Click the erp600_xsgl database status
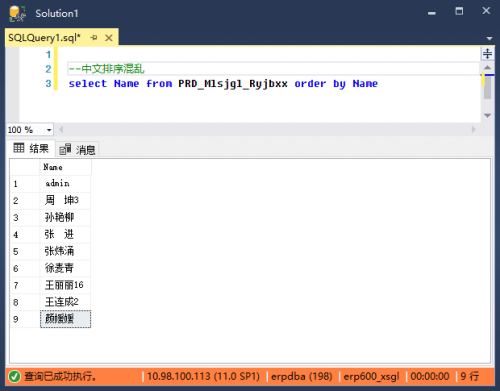Viewport: 500px width, 391px height. [371, 376]
